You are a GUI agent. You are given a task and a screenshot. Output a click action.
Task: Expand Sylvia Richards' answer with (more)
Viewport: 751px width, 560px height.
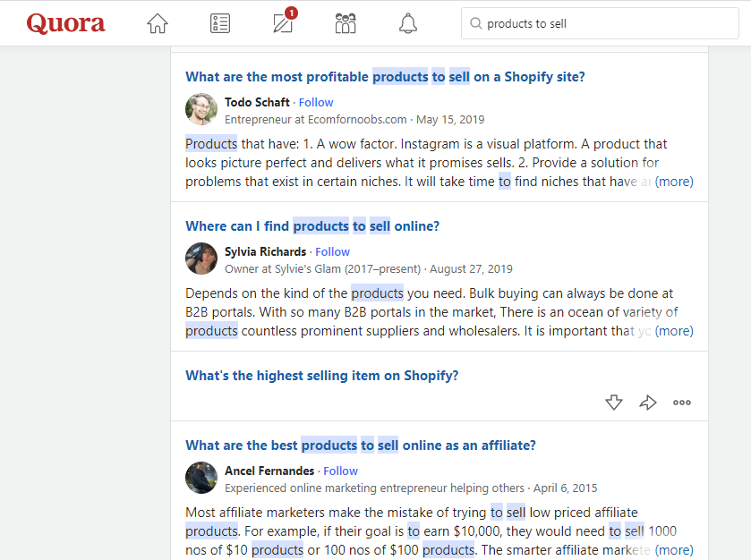point(674,331)
